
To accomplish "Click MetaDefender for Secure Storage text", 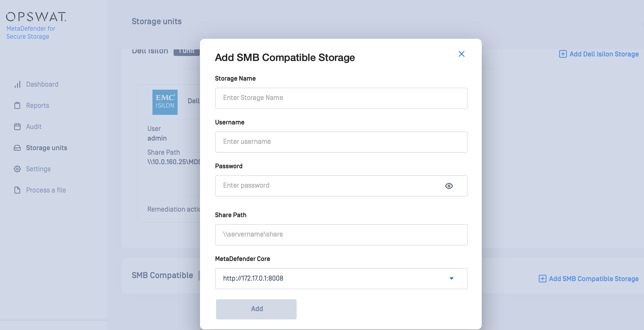I will tap(31, 32).
